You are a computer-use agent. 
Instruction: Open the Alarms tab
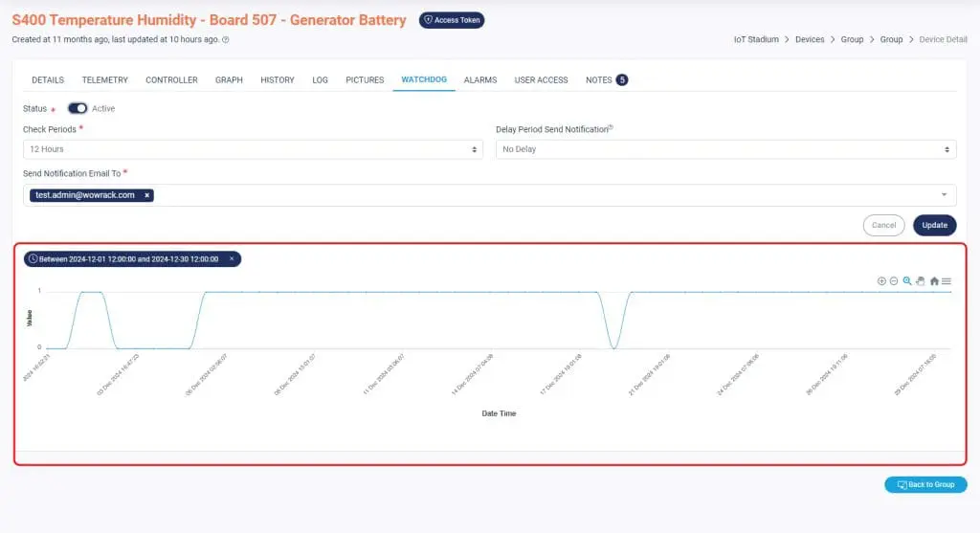tap(480, 80)
